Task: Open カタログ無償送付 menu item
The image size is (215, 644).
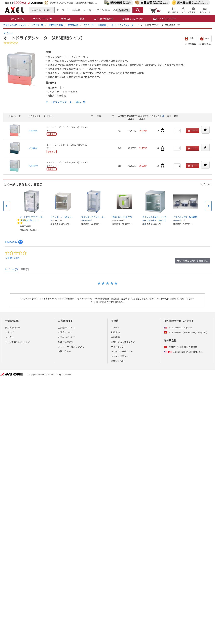Action: point(103,19)
